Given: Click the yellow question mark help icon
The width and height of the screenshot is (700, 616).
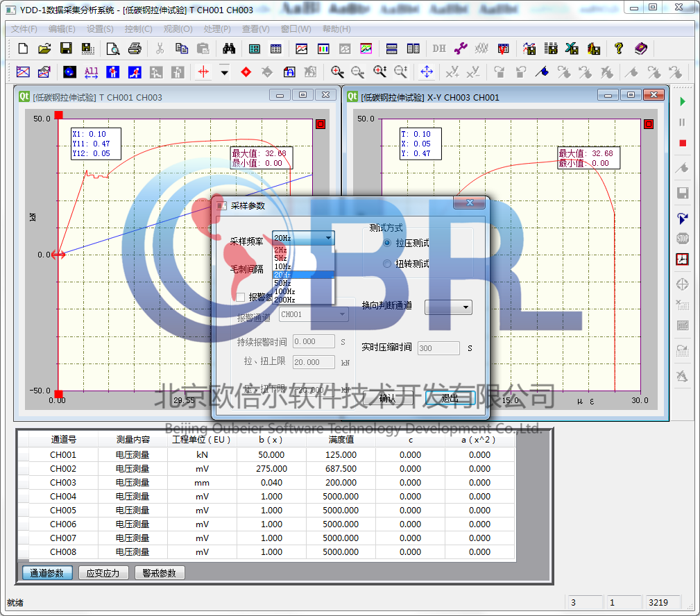Looking at the screenshot, I should (x=619, y=49).
